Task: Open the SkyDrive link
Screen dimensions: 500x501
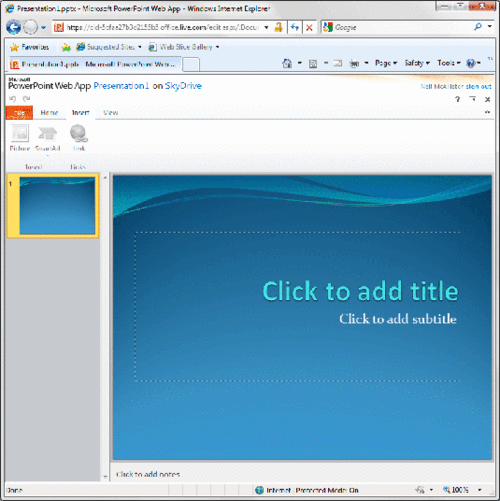Action: [x=183, y=86]
